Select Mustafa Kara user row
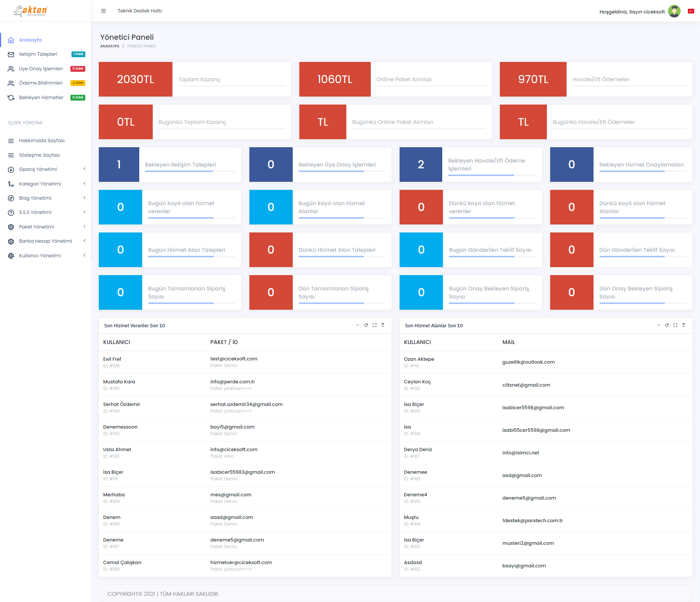The height and width of the screenshot is (602, 700). pos(245,385)
